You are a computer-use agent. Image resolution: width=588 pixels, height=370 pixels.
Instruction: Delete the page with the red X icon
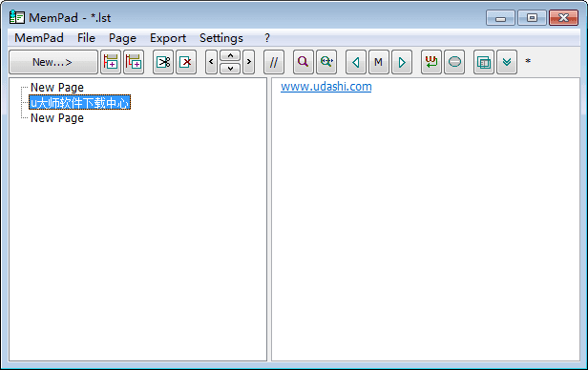(186, 62)
